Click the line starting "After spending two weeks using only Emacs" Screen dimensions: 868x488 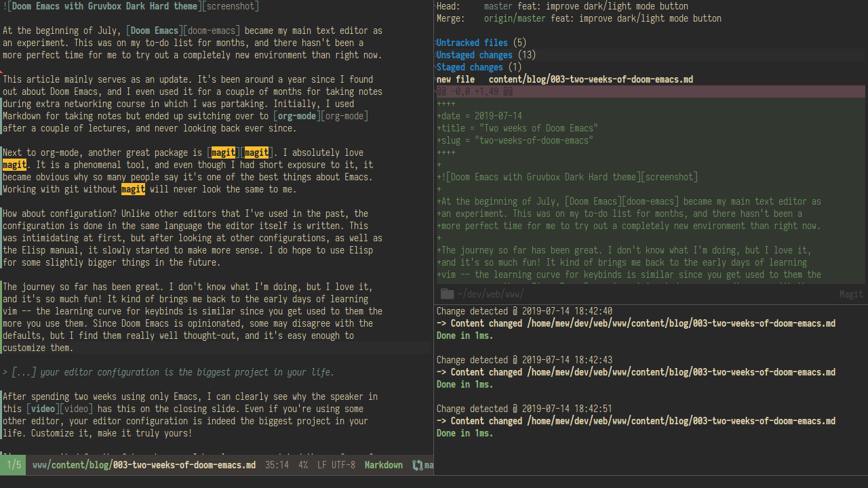pos(191,396)
